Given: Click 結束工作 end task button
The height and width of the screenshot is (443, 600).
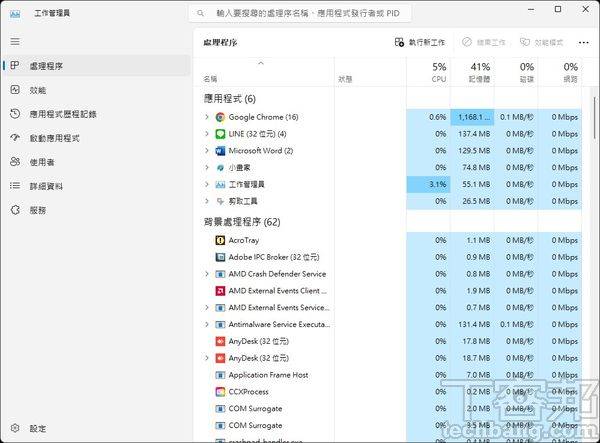Looking at the screenshot, I should pos(484,42).
